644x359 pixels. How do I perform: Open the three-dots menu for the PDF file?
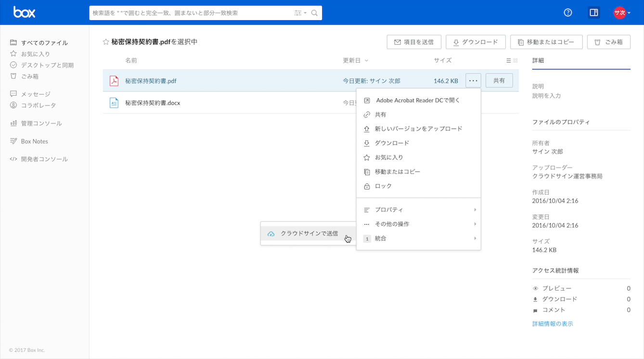[x=473, y=81]
